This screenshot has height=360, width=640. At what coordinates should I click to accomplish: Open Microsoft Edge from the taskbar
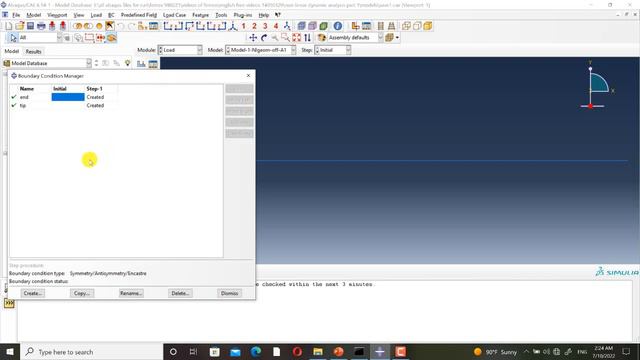click(256, 352)
